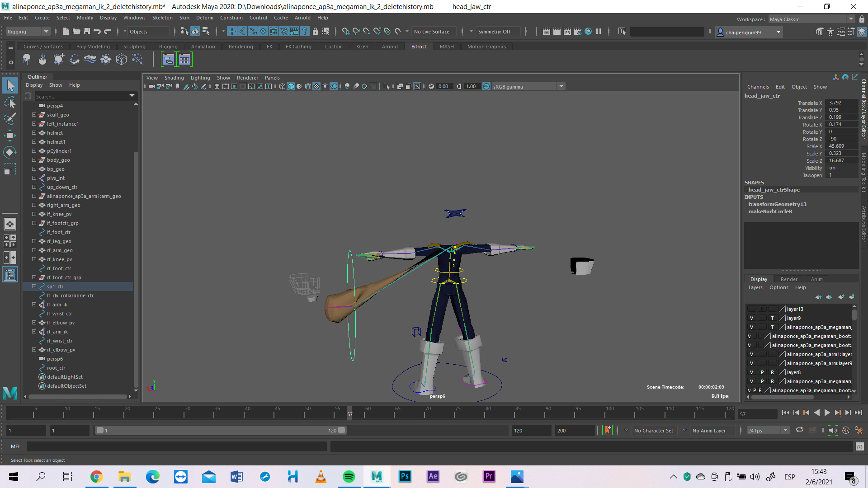Open the Skeleton menu

[x=162, y=18]
